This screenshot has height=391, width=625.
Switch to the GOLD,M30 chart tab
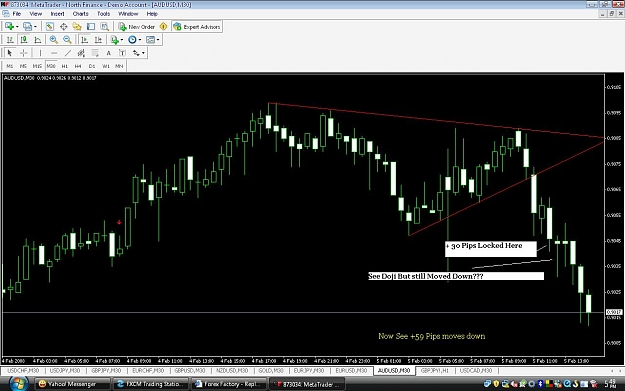click(271, 371)
